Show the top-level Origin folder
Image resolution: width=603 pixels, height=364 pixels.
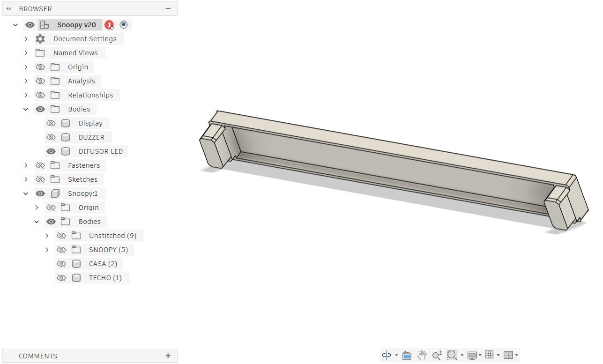(x=40, y=67)
